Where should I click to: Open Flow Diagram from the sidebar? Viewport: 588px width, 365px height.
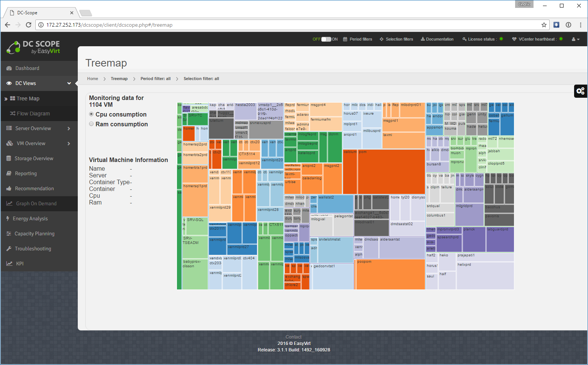click(33, 114)
